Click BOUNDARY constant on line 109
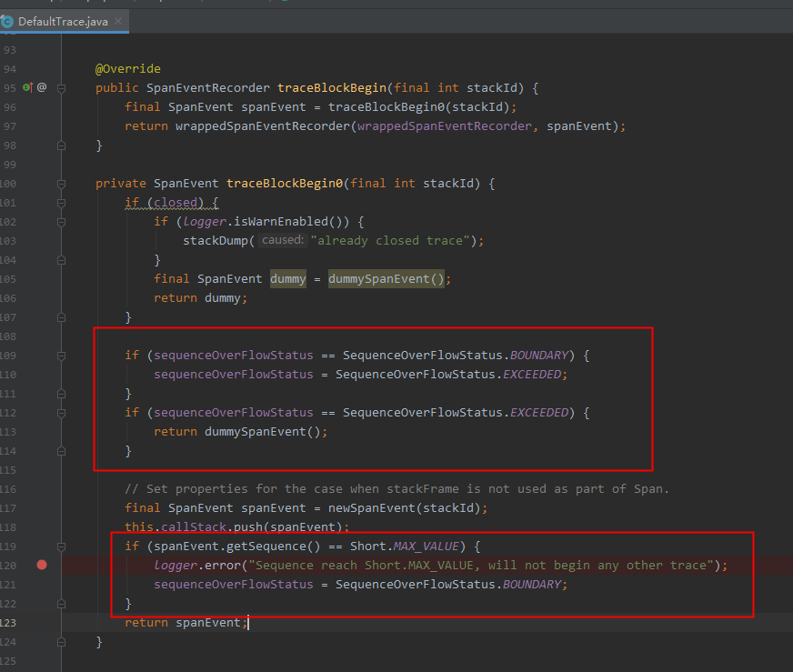 click(x=539, y=356)
